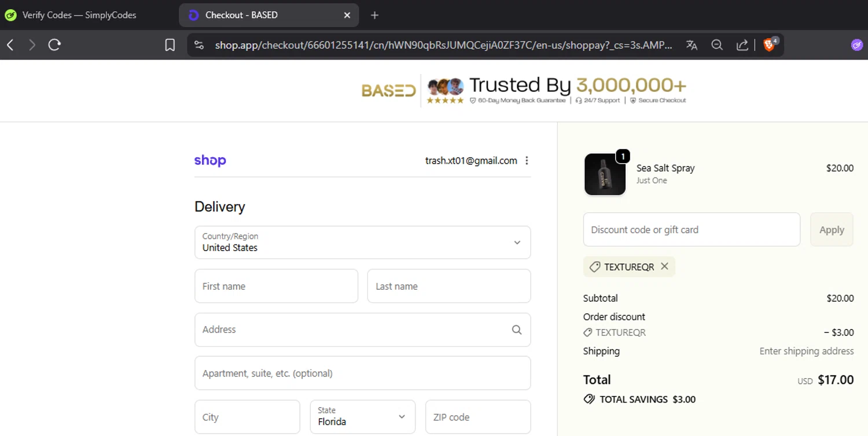This screenshot has width=868, height=436.
Task: Click the trash.xt01@gmail.com email text
Action: 471,161
